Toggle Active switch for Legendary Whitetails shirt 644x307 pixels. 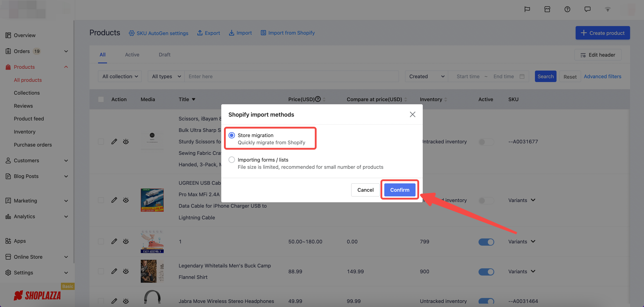pos(486,272)
